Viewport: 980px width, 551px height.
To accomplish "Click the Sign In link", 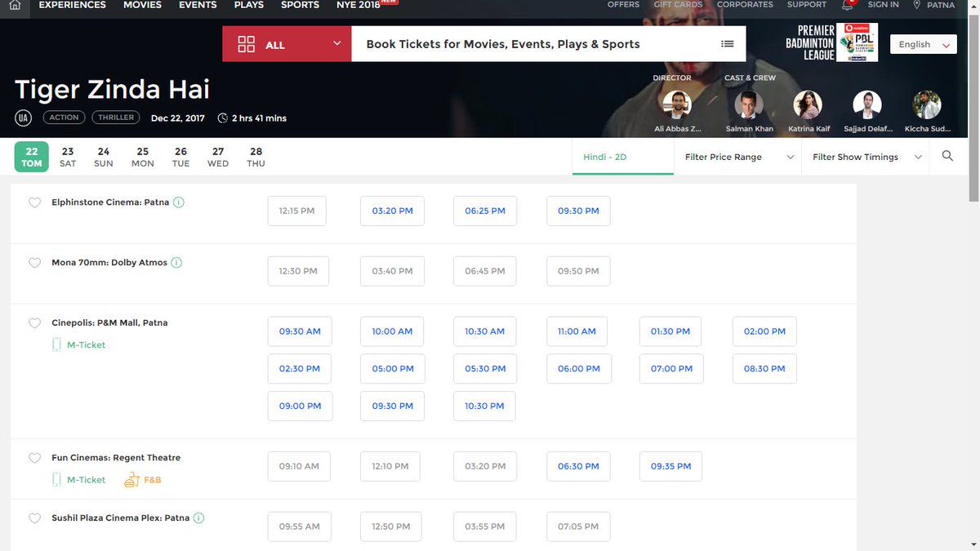I will [883, 5].
